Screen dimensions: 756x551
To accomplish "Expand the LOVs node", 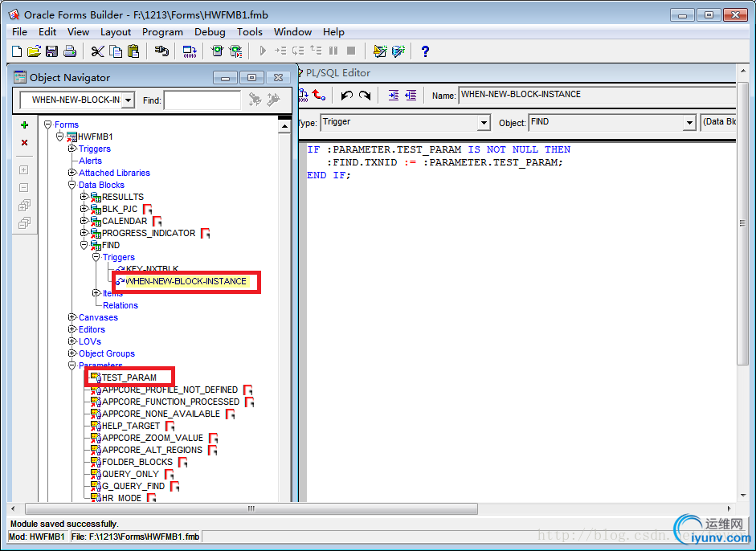I will click(72, 341).
